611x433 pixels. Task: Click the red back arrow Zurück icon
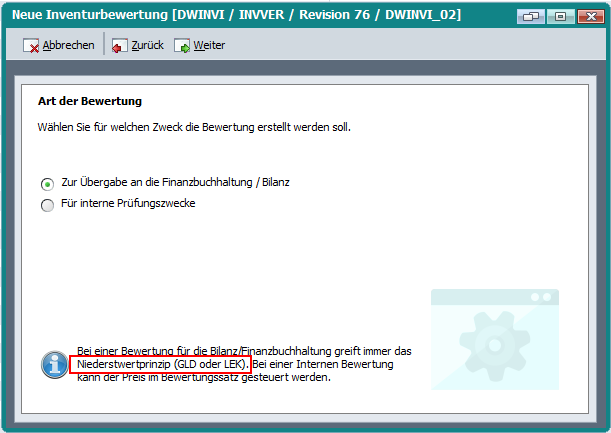[x=120, y=46]
